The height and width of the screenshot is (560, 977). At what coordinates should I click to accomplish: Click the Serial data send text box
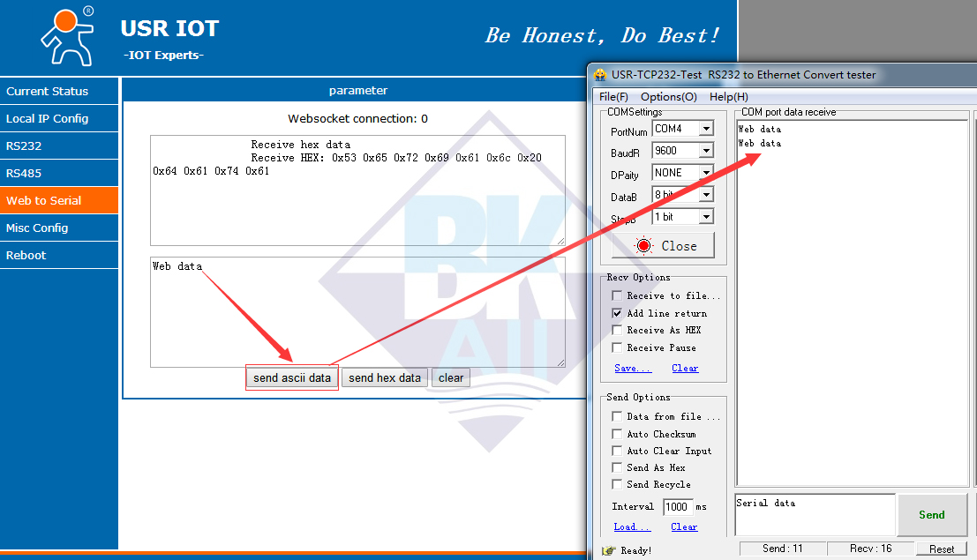815,514
